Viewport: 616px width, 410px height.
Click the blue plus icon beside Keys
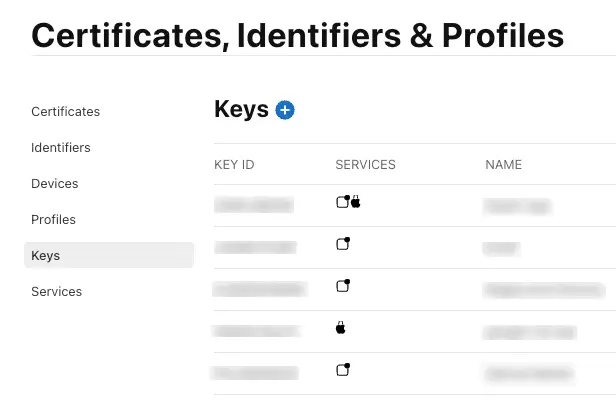click(x=285, y=110)
